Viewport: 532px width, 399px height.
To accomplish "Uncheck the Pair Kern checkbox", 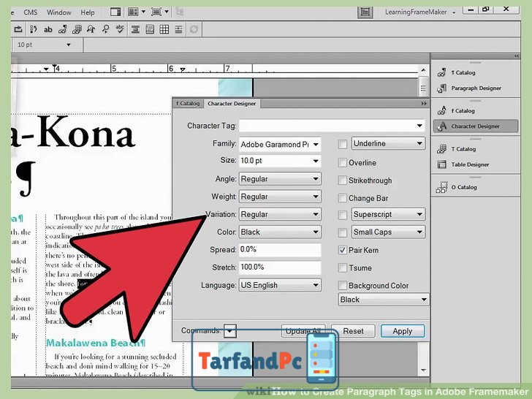I will [343, 250].
